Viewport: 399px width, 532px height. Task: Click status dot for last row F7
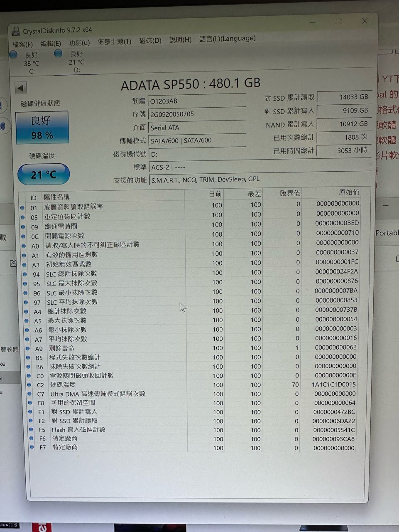(x=32, y=447)
